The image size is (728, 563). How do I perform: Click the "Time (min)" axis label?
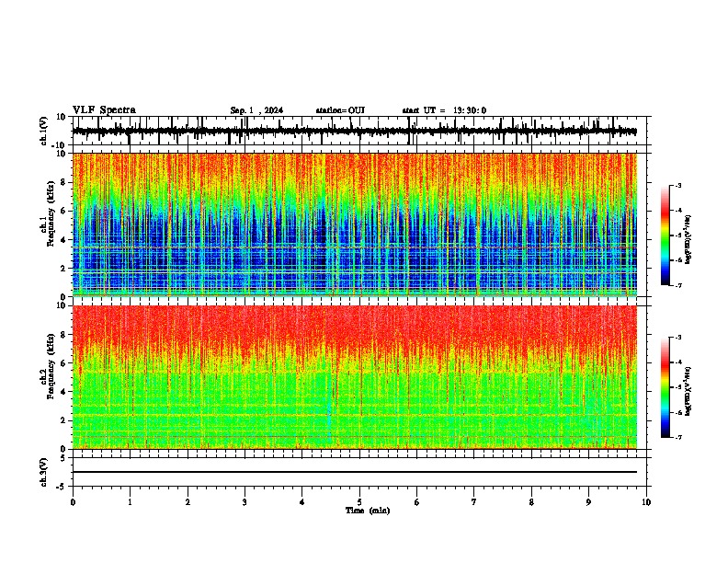(368, 511)
